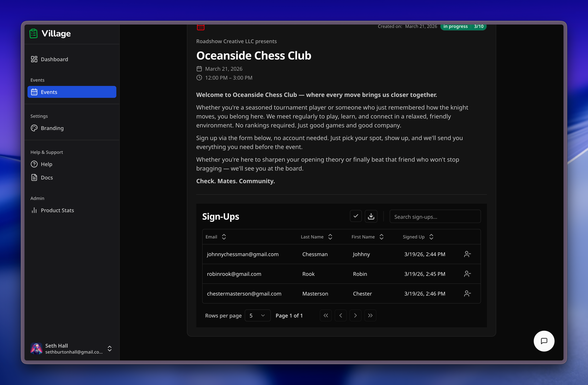The width and height of the screenshot is (588, 385).
Task: Open the Docs link
Action: point(47,178)
